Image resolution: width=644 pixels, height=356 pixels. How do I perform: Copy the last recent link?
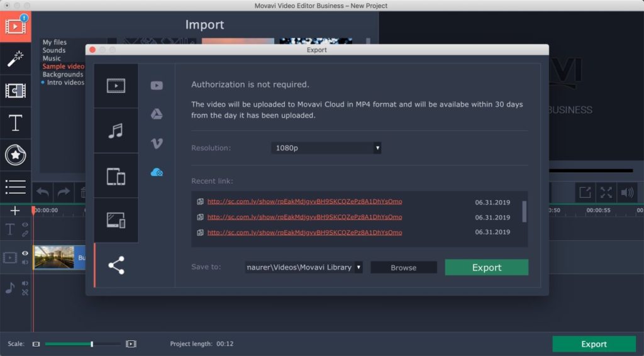pyautogui.click(x=200, y=232)
